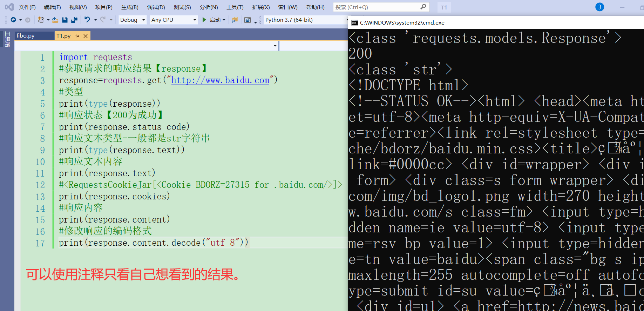This screenshot has width=644, height=311.
Task: Click 'print(response.status_code)' on line 7
Action: click(124, 127)
